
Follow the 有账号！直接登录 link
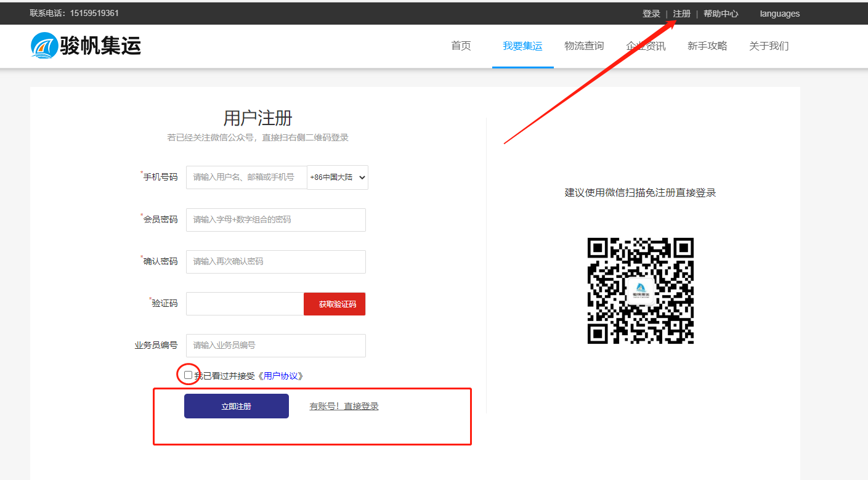344,406
